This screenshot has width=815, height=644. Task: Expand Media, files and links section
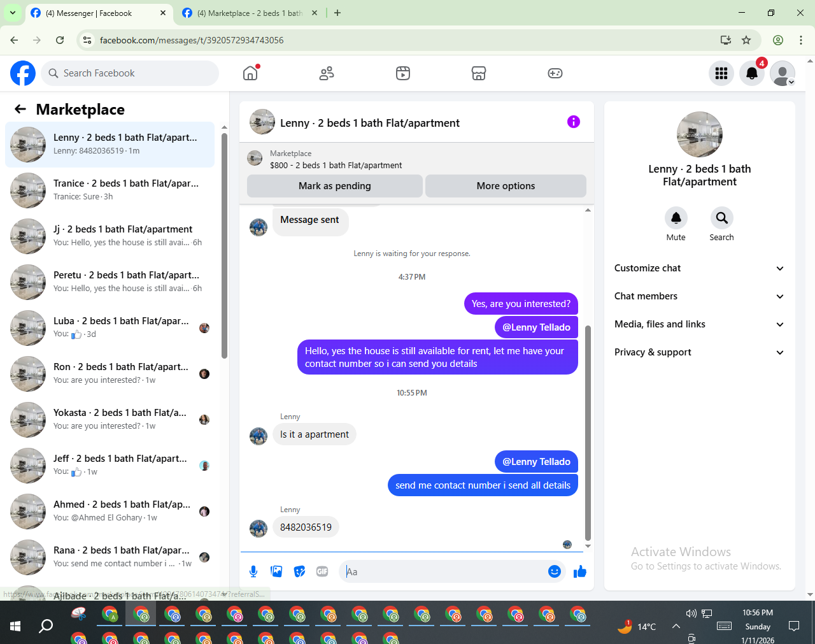(x=699, y=324)
